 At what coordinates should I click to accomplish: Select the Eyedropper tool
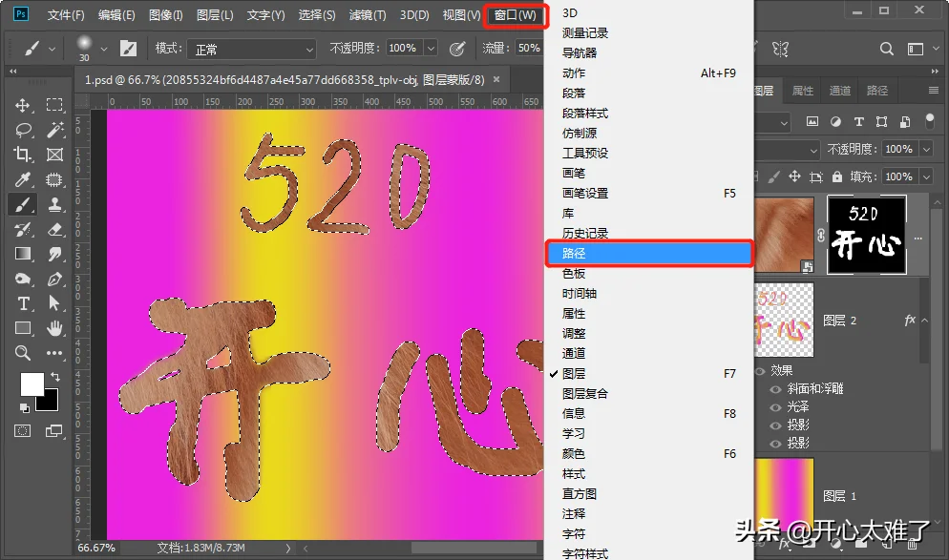pyautogui.click(x=22, y=179)
